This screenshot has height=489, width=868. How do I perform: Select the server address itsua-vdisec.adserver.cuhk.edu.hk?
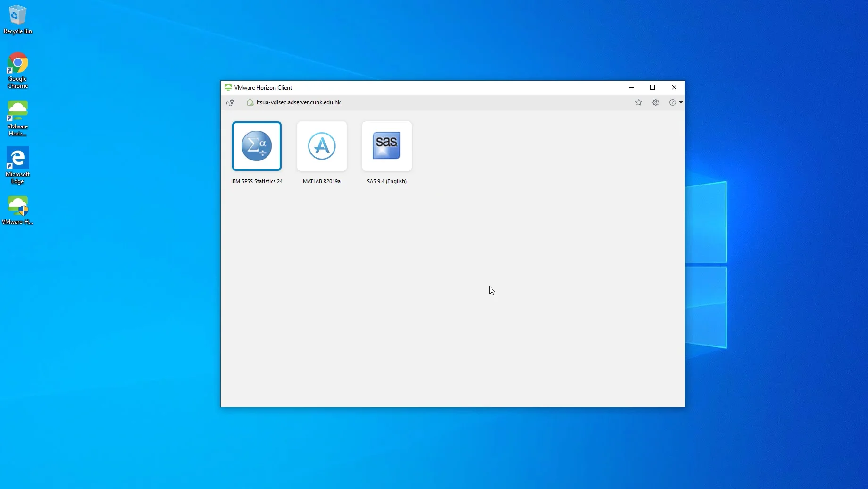click(x=298, y=102)
